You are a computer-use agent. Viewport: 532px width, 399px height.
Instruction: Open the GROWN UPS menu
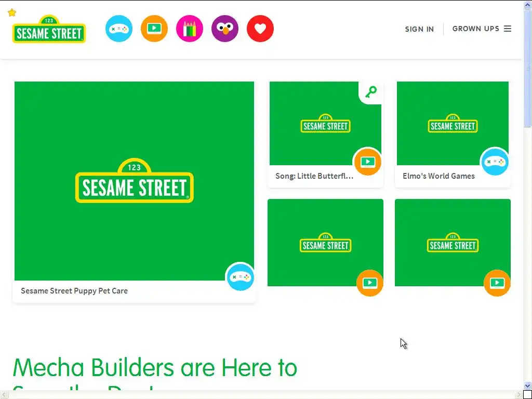click(x=482, y=29)
